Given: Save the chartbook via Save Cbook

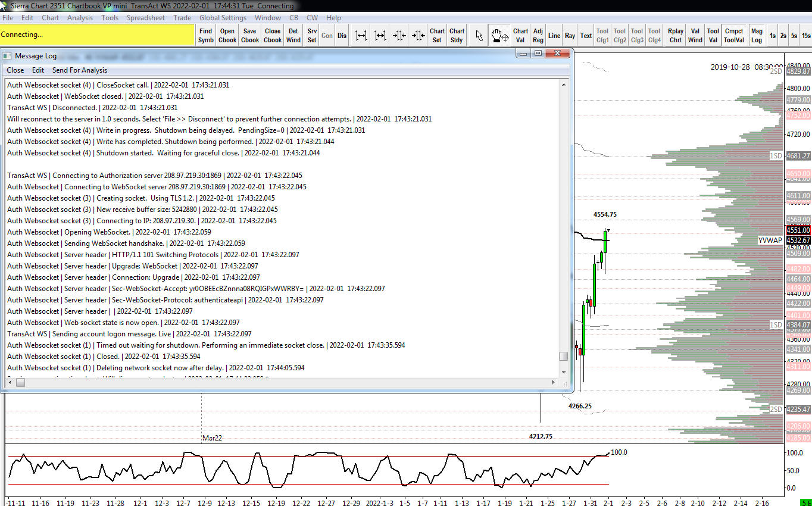Looking at the screenshot, I should [x=250, y=36].
